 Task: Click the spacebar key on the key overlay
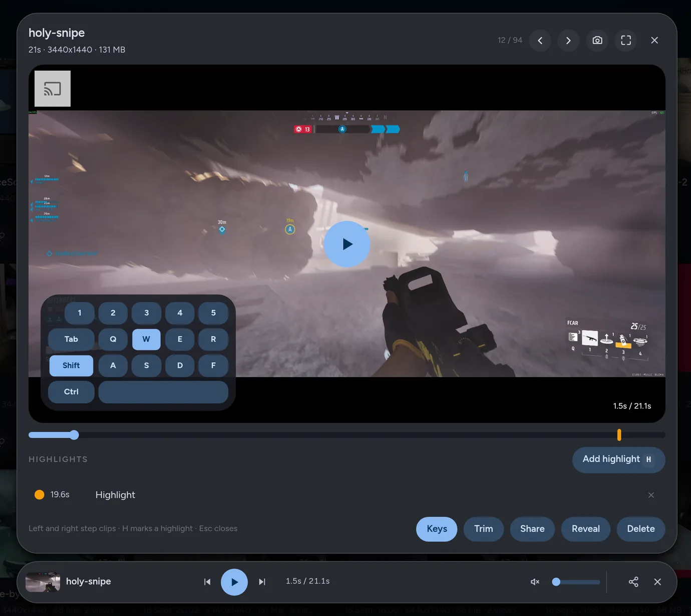163,392
